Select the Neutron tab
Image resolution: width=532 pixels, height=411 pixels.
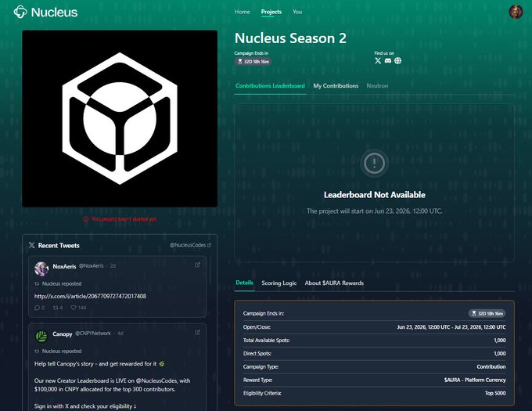pyautogui.click(x=377, y=86)
